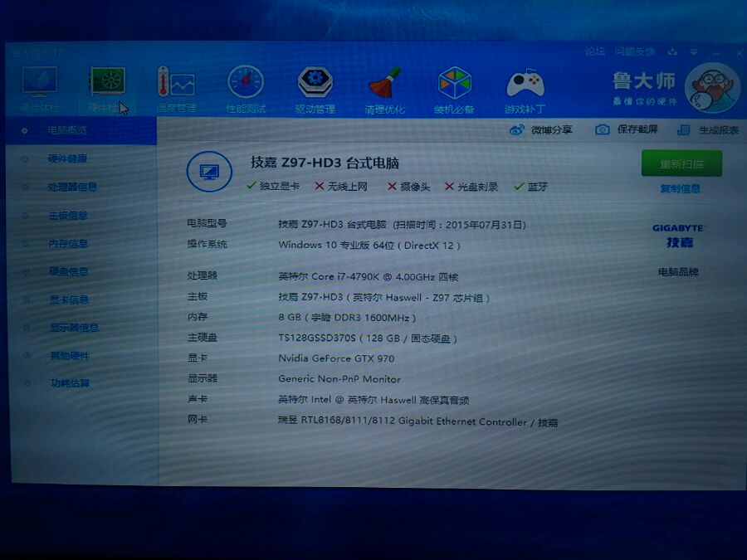This screenshot has height=560, width=747.
Task: Click the 蓝牙 green checkmark
Action: click(519, 187)
